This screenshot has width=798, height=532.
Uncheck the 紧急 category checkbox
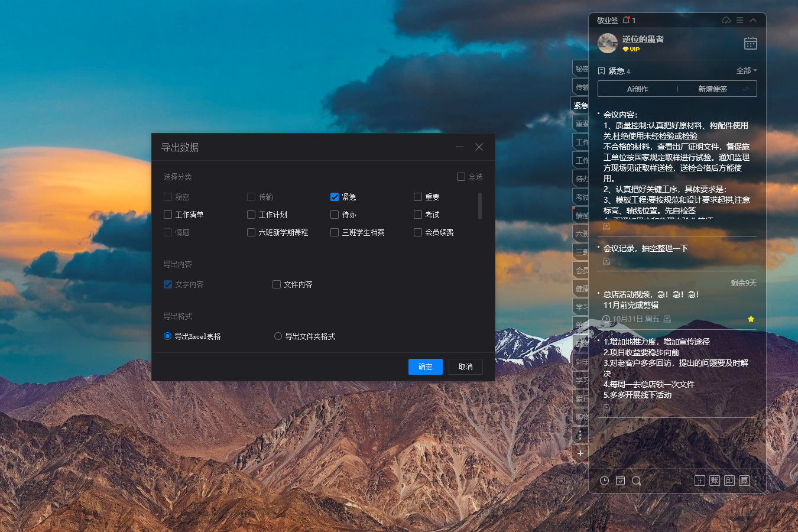(335, 197)
